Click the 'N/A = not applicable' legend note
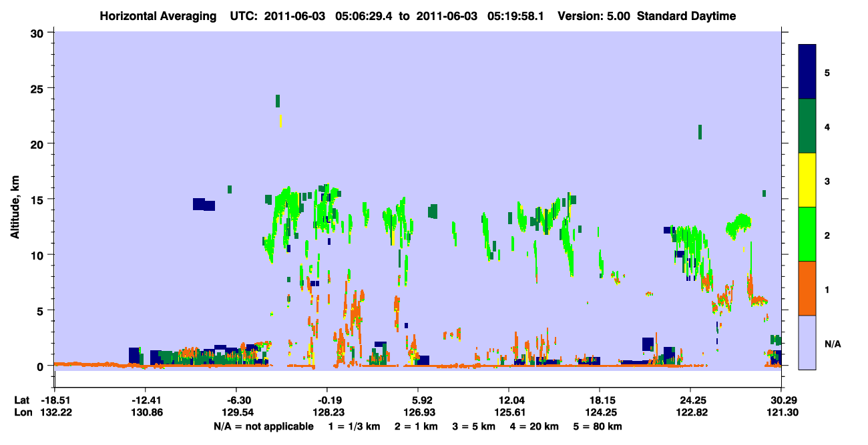The image size is (868, 445). pyautogui.click(x=264, y=426)
